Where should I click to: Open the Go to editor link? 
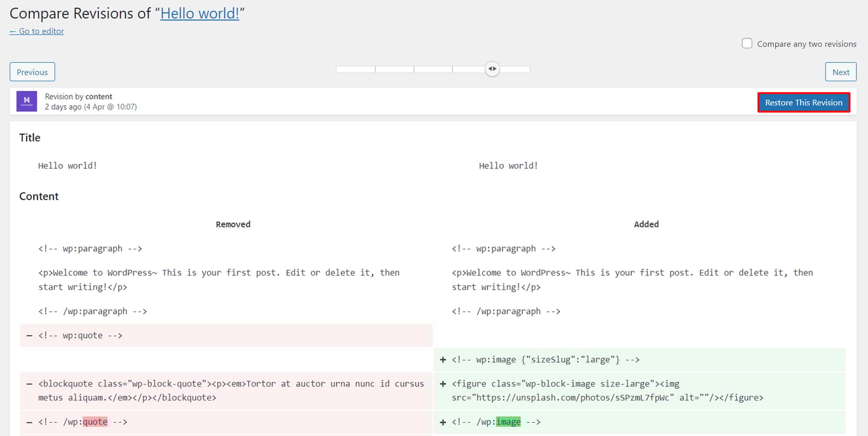point(36,31)
